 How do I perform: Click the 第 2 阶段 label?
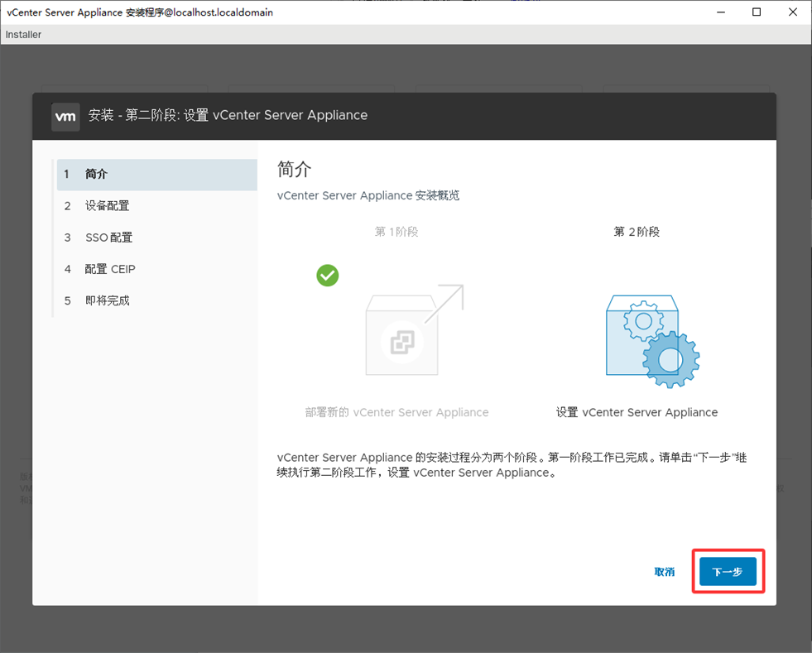click(637, 232)
